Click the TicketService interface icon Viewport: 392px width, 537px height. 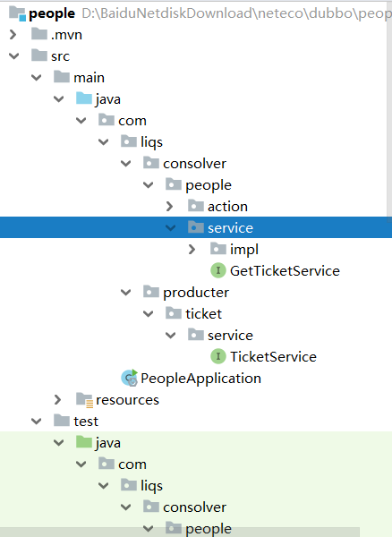(218, 356)
